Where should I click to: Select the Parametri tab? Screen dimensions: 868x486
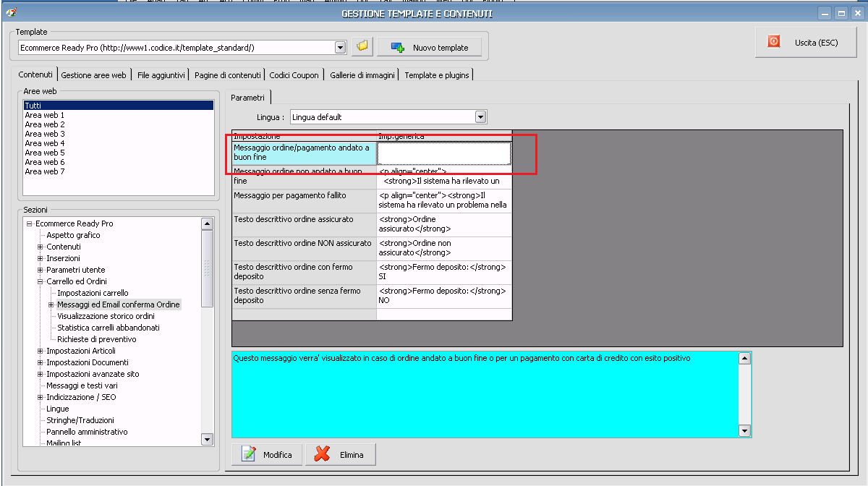pos(247,97)
